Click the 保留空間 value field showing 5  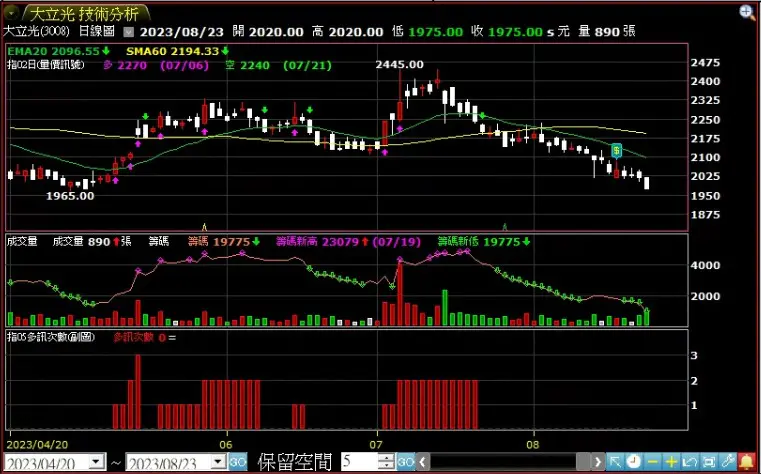[360, 461]
